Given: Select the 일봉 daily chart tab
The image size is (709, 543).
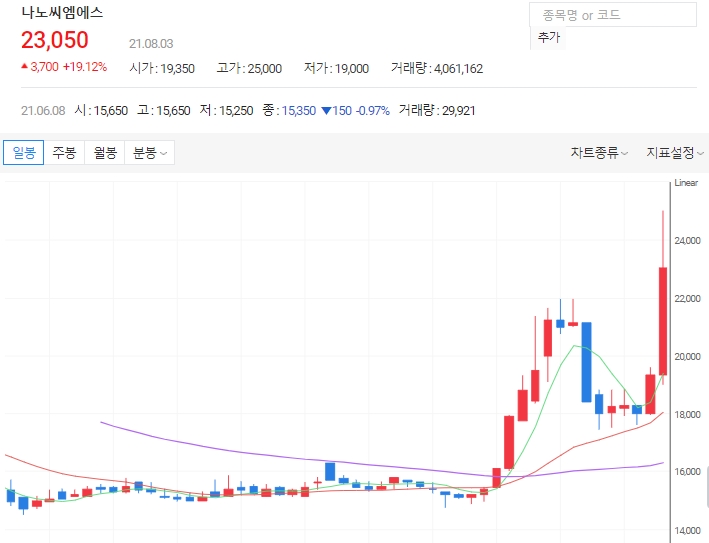Looking at the screenshot, I should click(x=24, y=152).
